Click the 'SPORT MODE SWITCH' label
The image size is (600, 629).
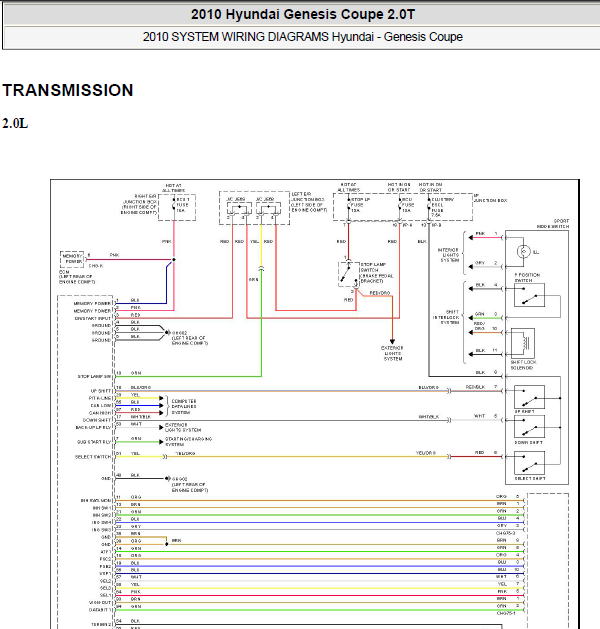pyautogui.click(x=553, y=224)
